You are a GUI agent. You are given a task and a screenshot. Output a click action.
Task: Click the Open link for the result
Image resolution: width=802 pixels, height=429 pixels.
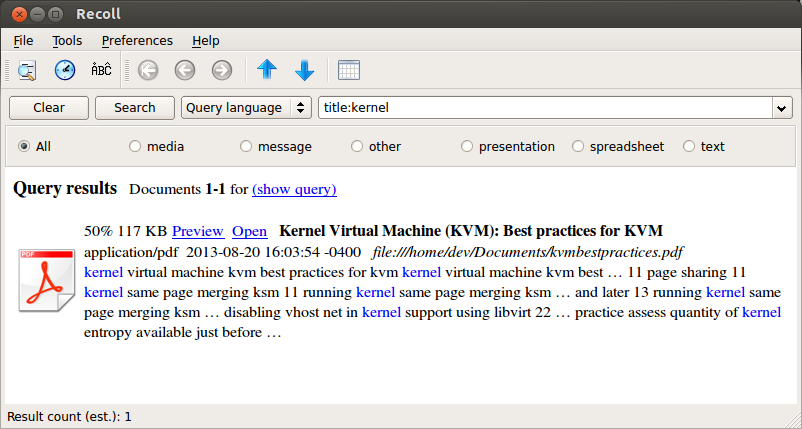click(x=250, y=232)
